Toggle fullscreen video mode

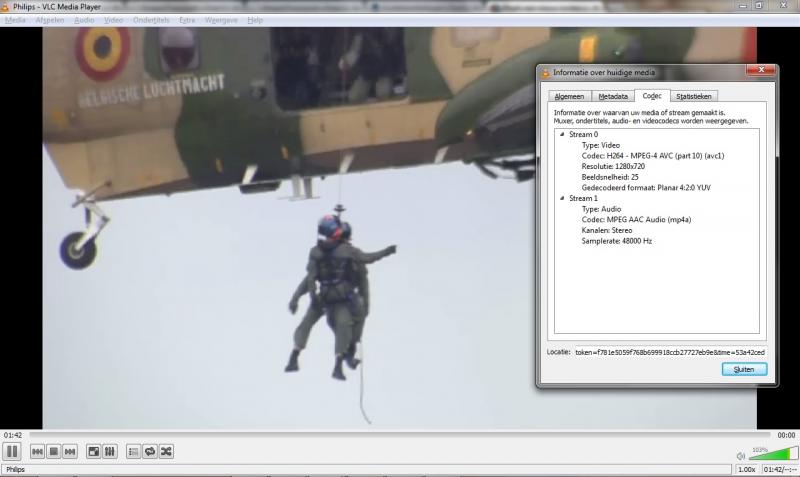[94, 452]
